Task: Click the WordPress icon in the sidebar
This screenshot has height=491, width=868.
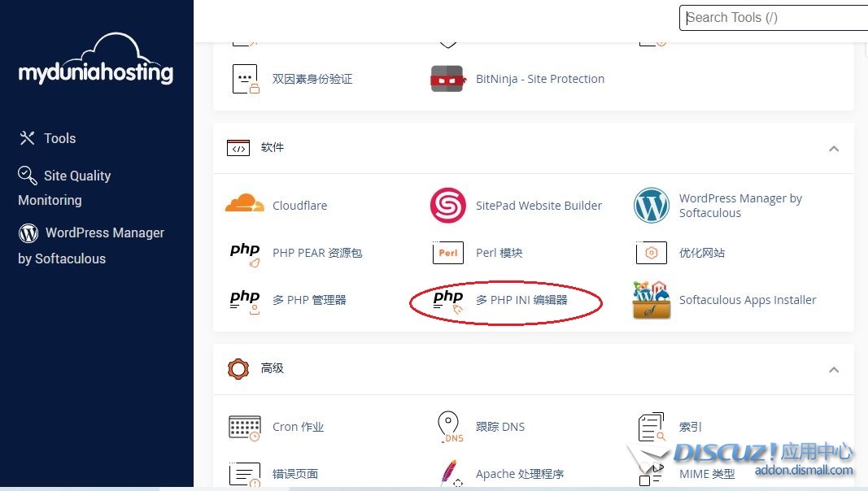Action: pos(28,232)
